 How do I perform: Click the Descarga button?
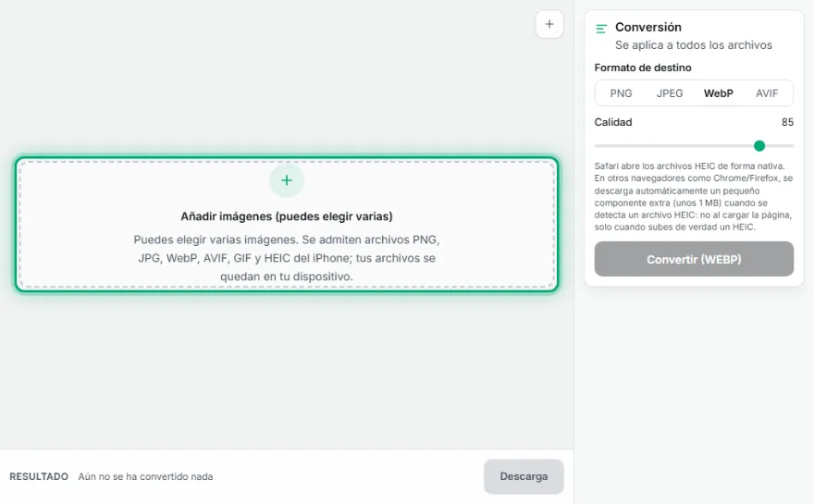(x=524, y=476)
